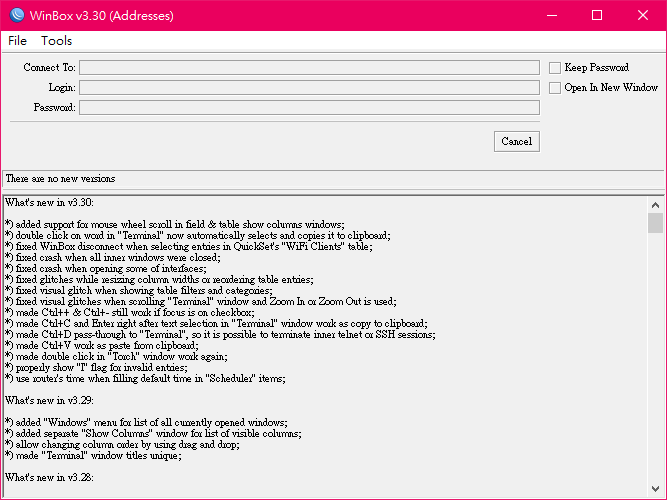Click the line 'made Ctrl+C and Enter right after text selection'

click(216, 324)
